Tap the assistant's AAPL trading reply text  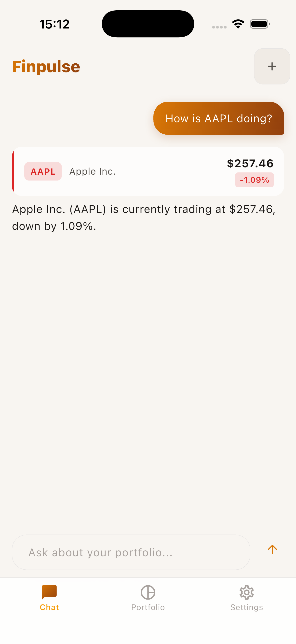[x=144, y=218]
